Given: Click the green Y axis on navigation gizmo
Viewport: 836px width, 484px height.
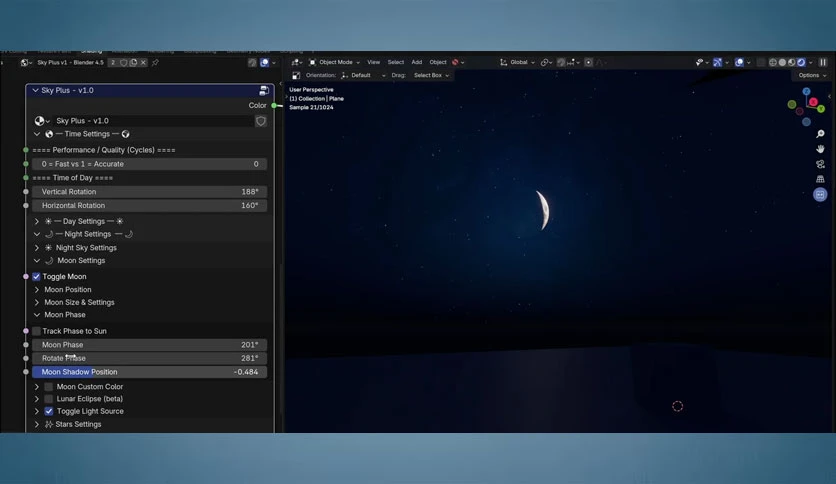Looking at the screenshot, I should [821, 109].
